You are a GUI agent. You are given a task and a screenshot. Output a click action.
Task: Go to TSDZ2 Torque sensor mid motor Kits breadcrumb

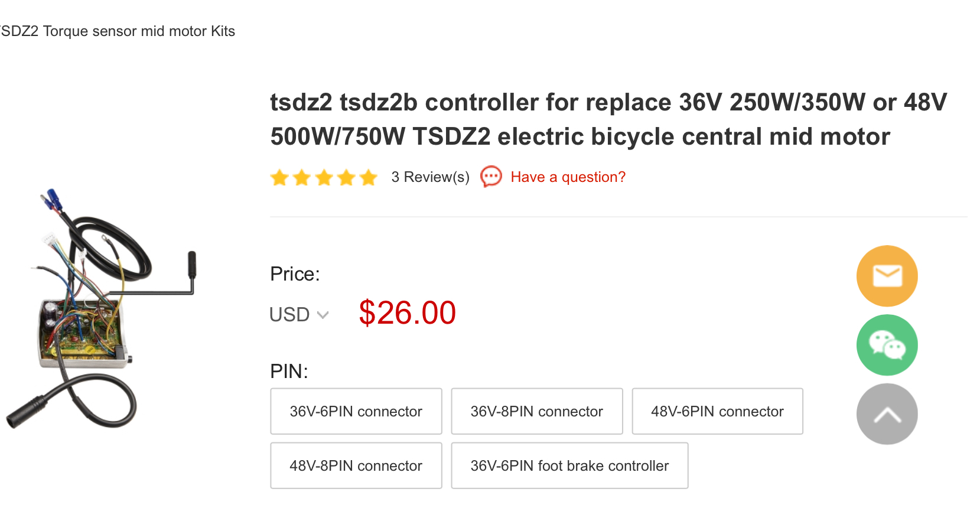(118, 31)
